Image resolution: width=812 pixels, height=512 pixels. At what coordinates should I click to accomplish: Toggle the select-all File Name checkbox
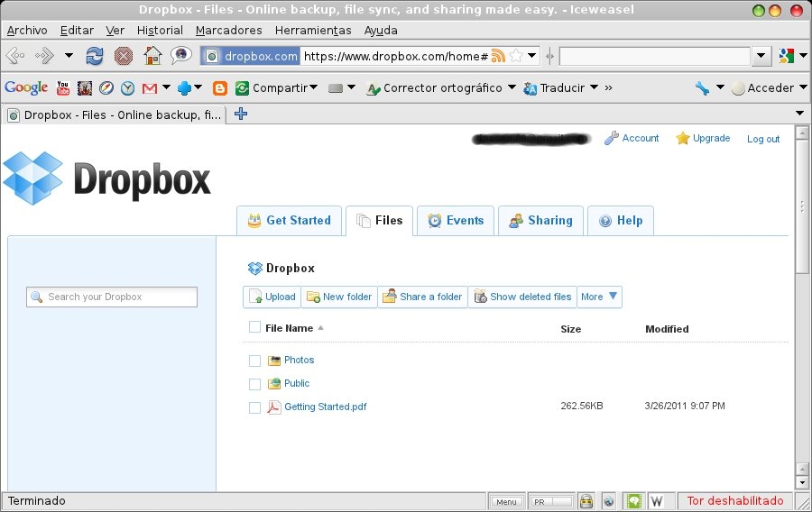tap(254, 327)
